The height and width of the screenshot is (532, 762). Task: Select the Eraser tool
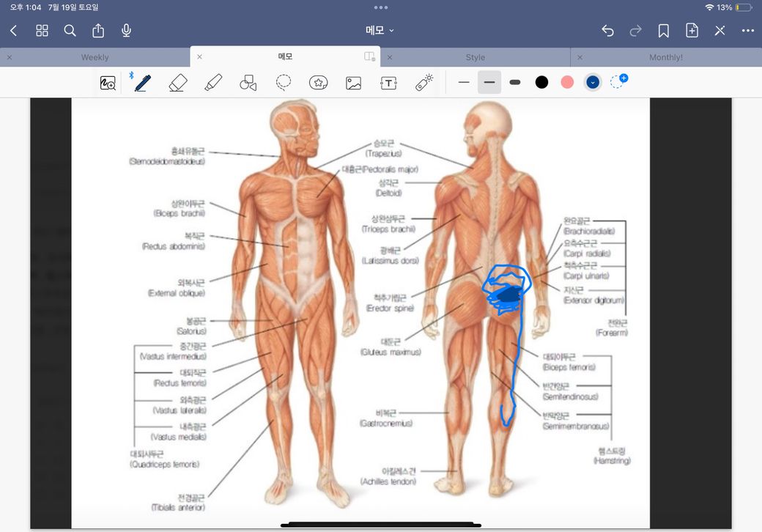pyautogui.click(x=177, y=83)
